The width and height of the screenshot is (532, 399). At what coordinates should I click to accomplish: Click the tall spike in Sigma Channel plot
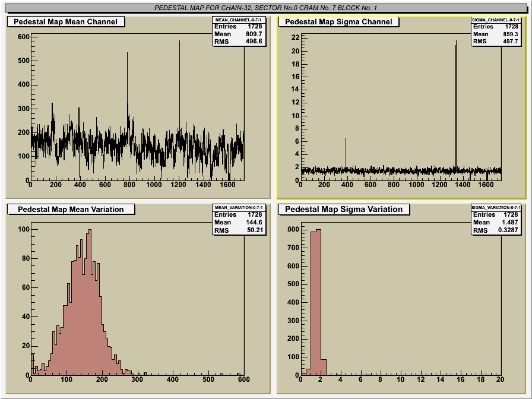(x=456, y=105)
